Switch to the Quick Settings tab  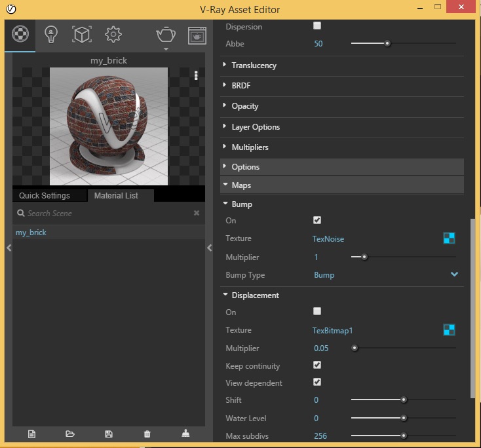click(45, 196)
